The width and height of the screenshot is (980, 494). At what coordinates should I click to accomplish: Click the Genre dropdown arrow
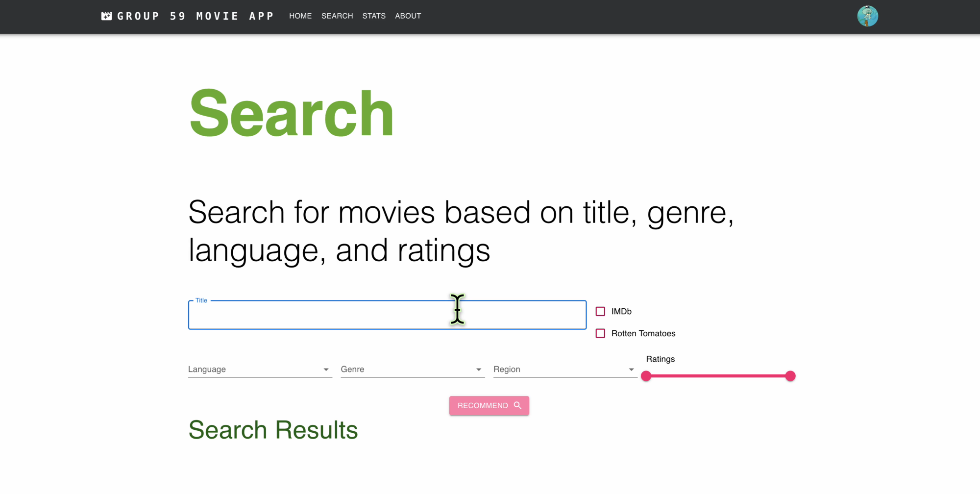(479, 370)
